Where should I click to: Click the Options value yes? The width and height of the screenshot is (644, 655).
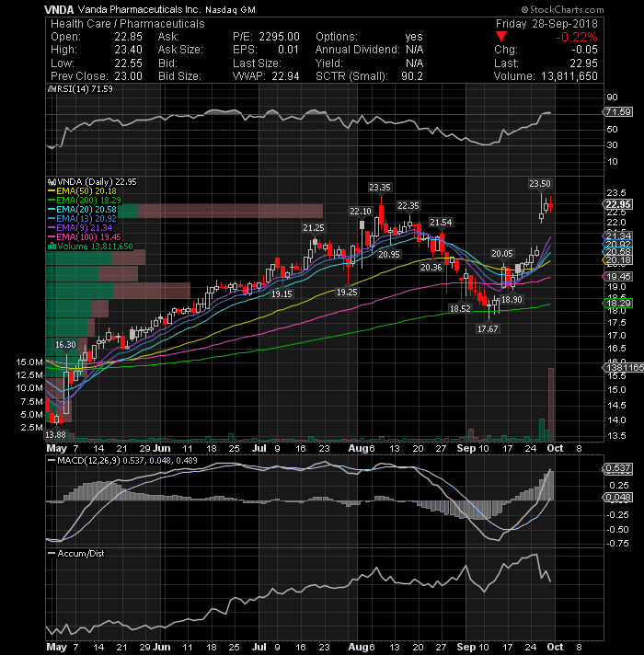(414, 37)
